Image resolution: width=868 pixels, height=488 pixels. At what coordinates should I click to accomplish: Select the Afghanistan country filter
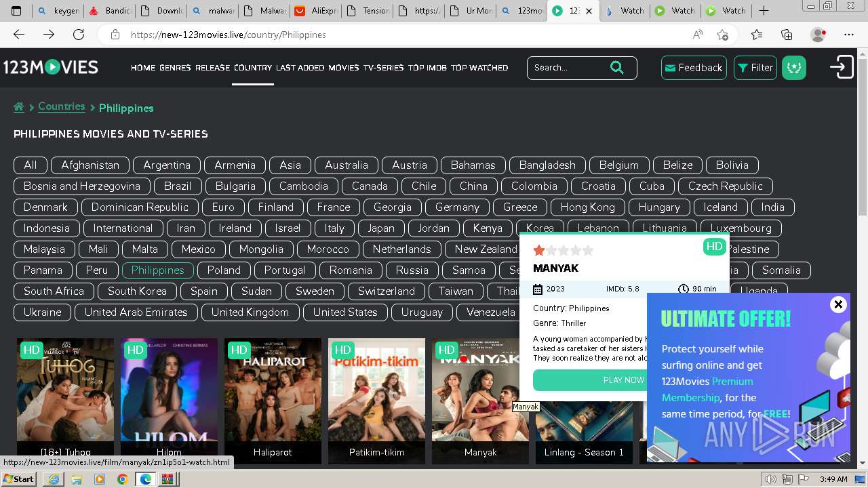click(x=90, y=165)
